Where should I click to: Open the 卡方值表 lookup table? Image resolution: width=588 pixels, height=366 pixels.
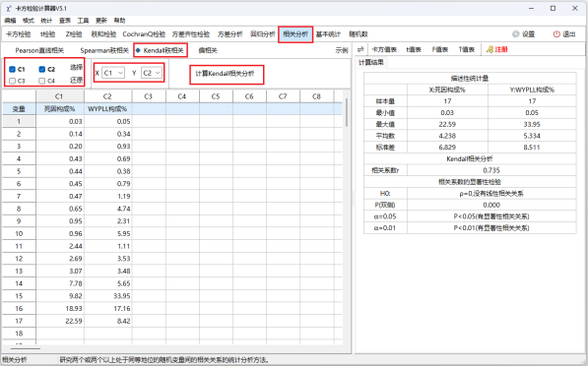pyautogui.click(x=384, y=49)
